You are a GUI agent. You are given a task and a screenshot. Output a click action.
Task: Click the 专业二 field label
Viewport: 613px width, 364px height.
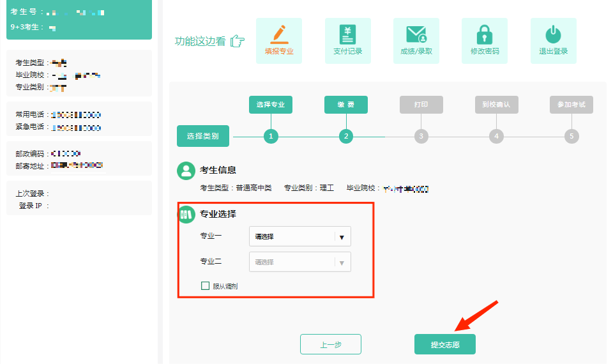coord(211,261)
